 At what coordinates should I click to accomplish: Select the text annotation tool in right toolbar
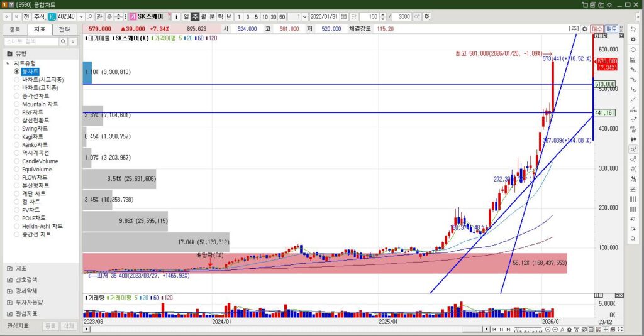(633, 119)
